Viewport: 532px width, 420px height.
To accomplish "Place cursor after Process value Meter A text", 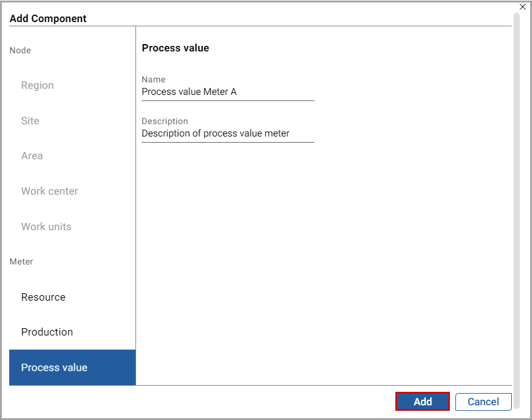I will pos(244,92).
